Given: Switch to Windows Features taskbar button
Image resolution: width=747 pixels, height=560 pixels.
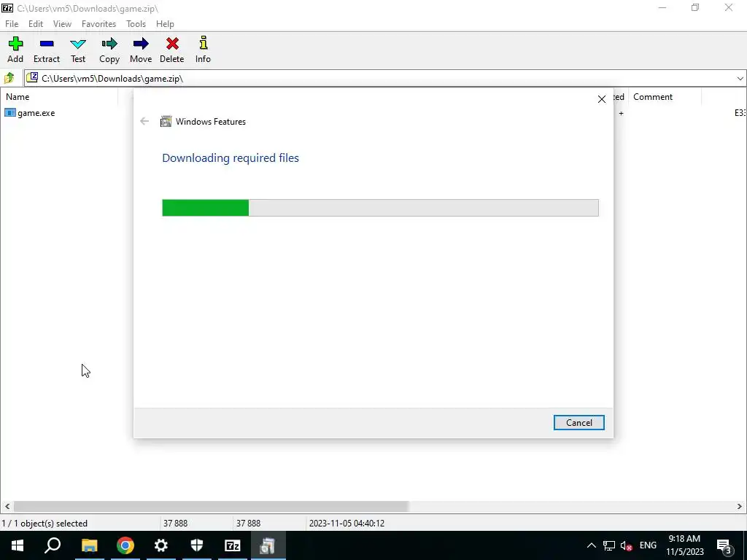Looking at the screenshot, I should 268,545.
